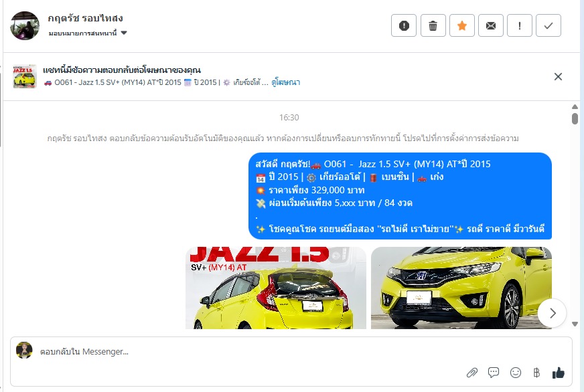Mark conversation done with checkmark icon
The image size is (584, 392).
coord(549,25)
